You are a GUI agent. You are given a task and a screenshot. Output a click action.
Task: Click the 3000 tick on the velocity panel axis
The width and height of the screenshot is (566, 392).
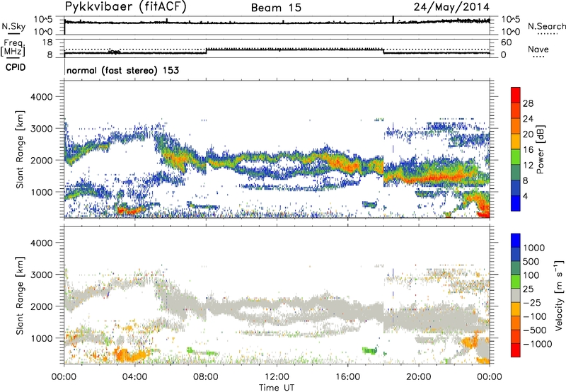point(41,275)
